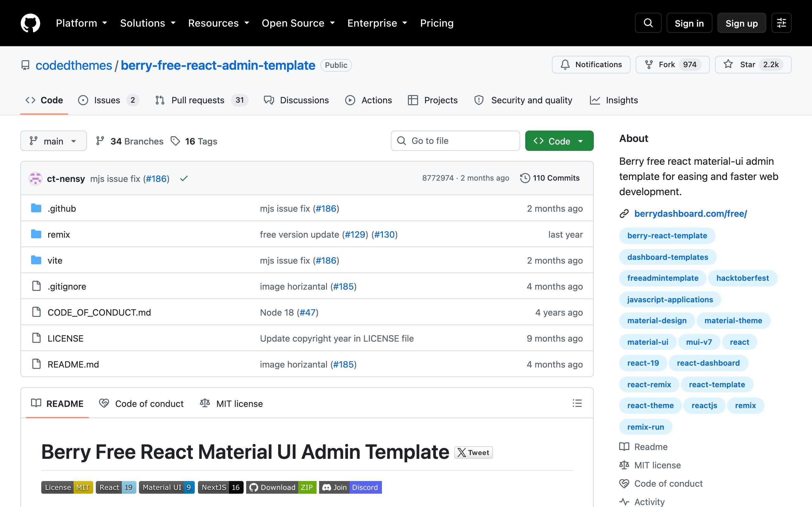Click the green commit status checkmark

coord(184,178)
